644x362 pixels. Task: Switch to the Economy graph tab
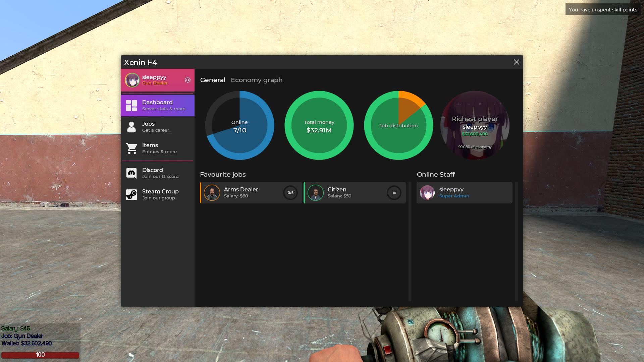257,79
